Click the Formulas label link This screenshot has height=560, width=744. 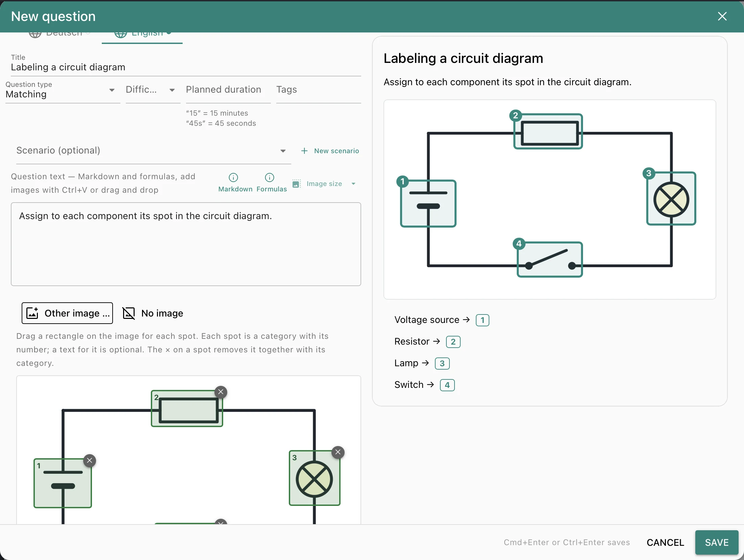pyautogui.click(x=272, y=189)
